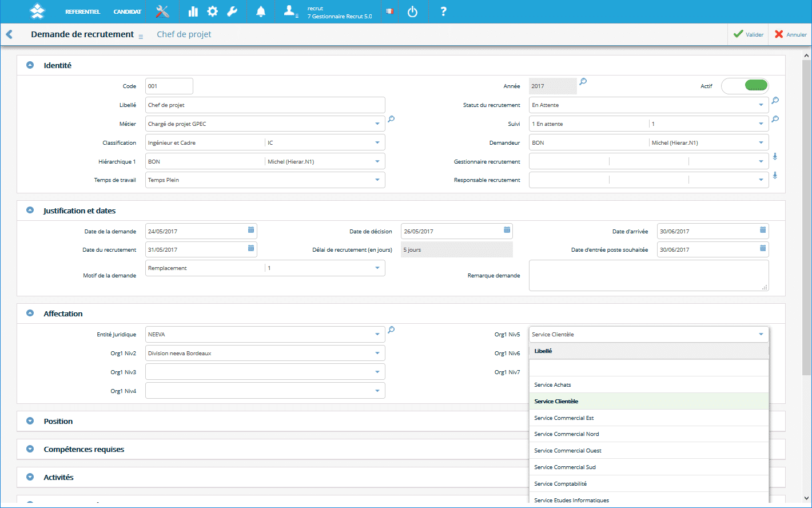Image resolution: width=812 pixels, height=508 pixels.
Task: Toggle the Actif switch
Action: point(745,86)
